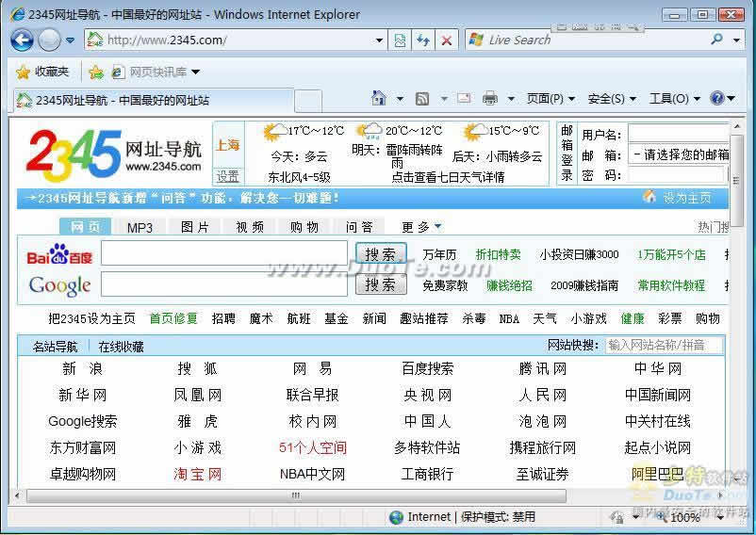Image resolution: width=756 pixels, height=535 pixels.
Task: Click the Internet Explorer title bar icon
Action: coord(17,14)
